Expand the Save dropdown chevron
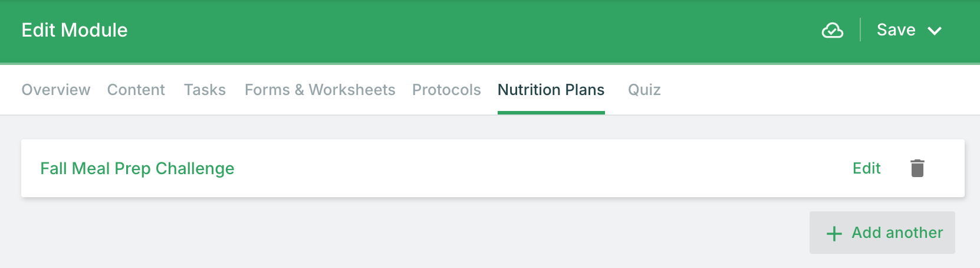 pos(935,31)
